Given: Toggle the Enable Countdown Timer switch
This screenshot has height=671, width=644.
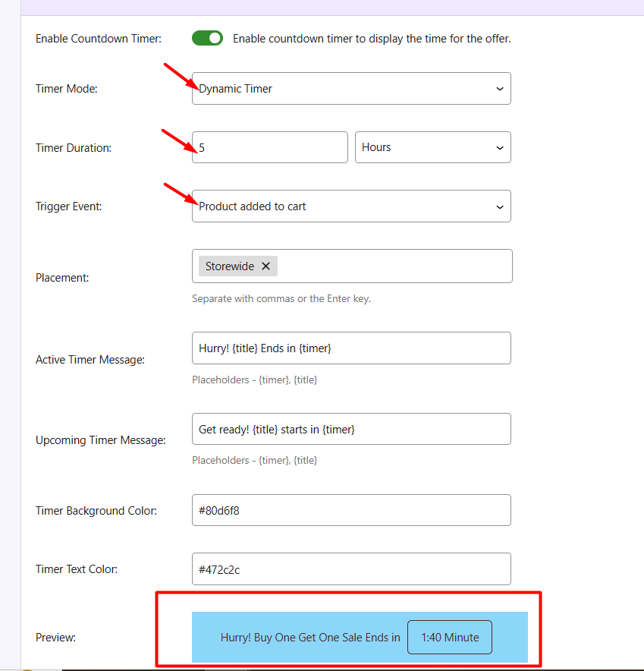Looking at the screenshot, I should [x=207, y=38].
